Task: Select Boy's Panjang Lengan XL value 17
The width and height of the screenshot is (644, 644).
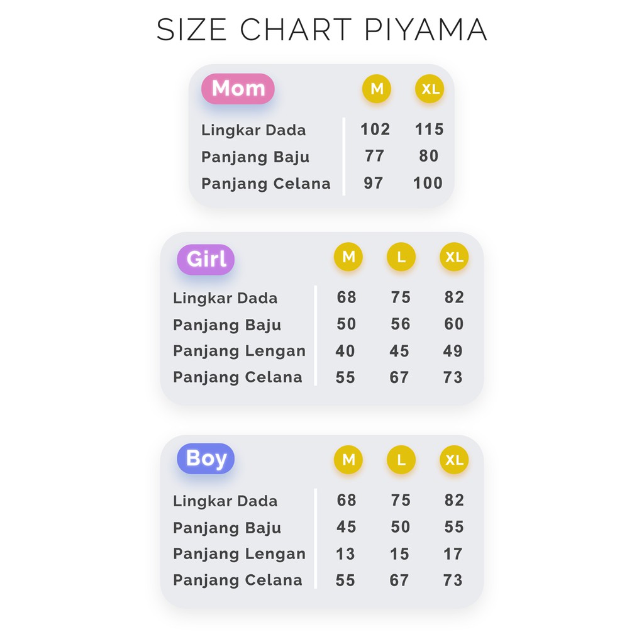Action: 453,554
